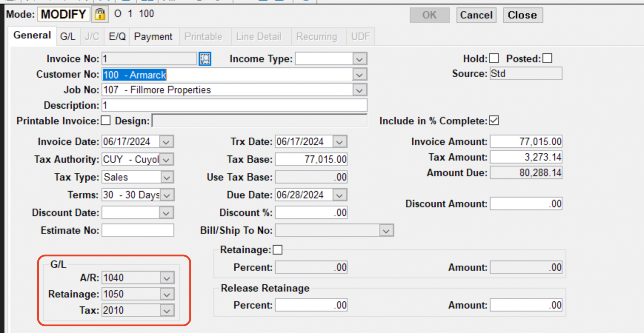644x333 pixels.
Task: Toggle the Posted checkbox
Action: coord(547,58)
